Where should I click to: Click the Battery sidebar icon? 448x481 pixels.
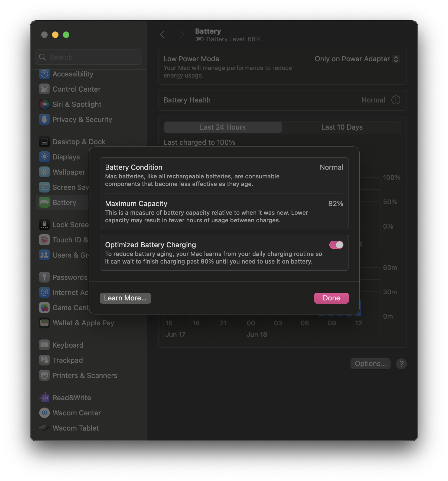coord(44,202)
